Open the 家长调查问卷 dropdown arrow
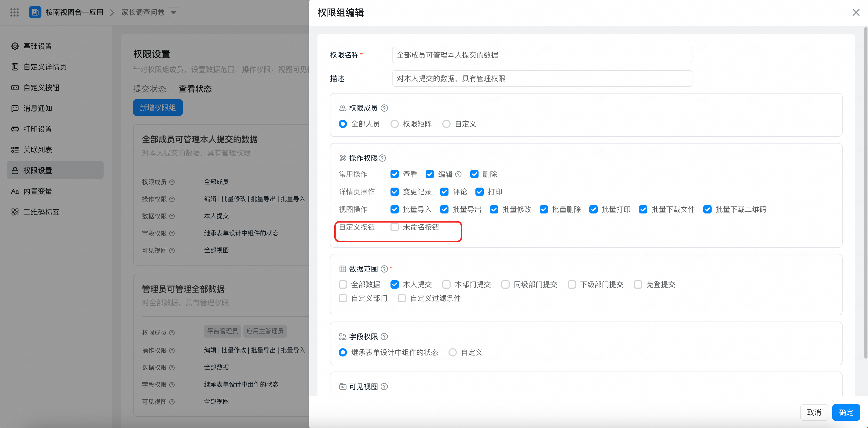This screenshot has height=428, width=868. pyautogui.click(x=173, y=12)
